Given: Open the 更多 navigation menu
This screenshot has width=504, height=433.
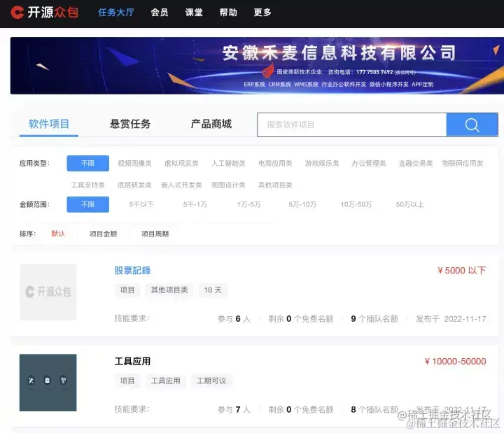Looking at the screenshot, I should click(x=262, y=13).
